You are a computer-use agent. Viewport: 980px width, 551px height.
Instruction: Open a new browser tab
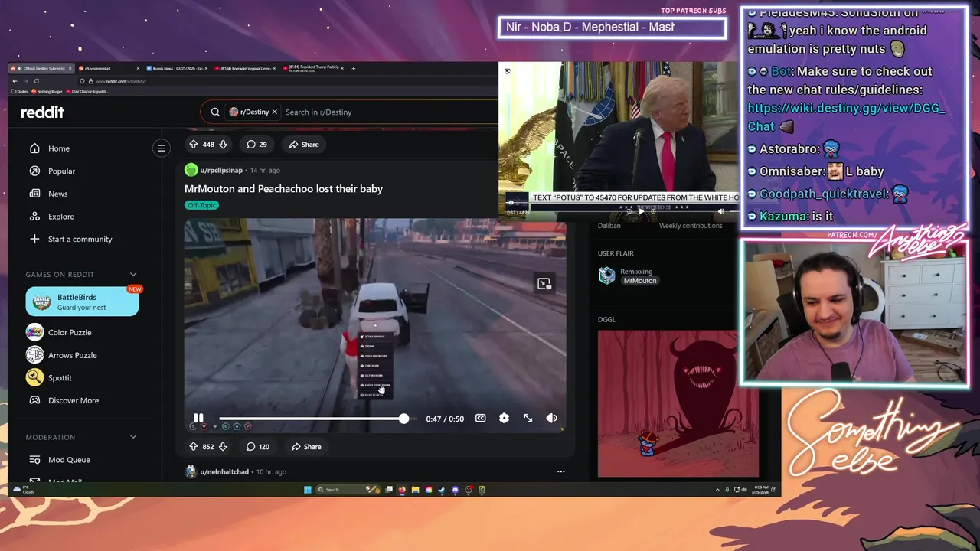pyautogui.click(x=353, y=68)
